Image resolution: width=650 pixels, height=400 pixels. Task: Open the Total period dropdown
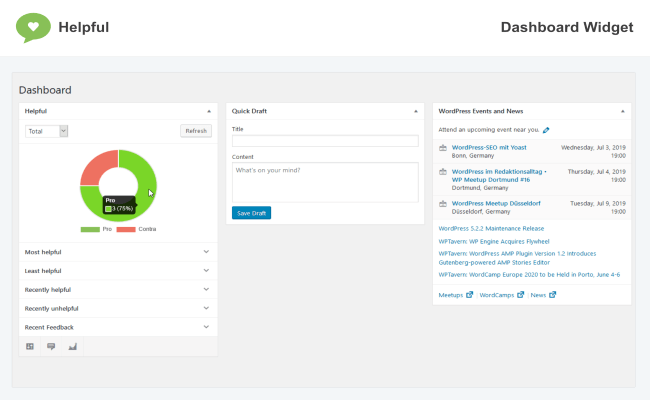[46, 131]
